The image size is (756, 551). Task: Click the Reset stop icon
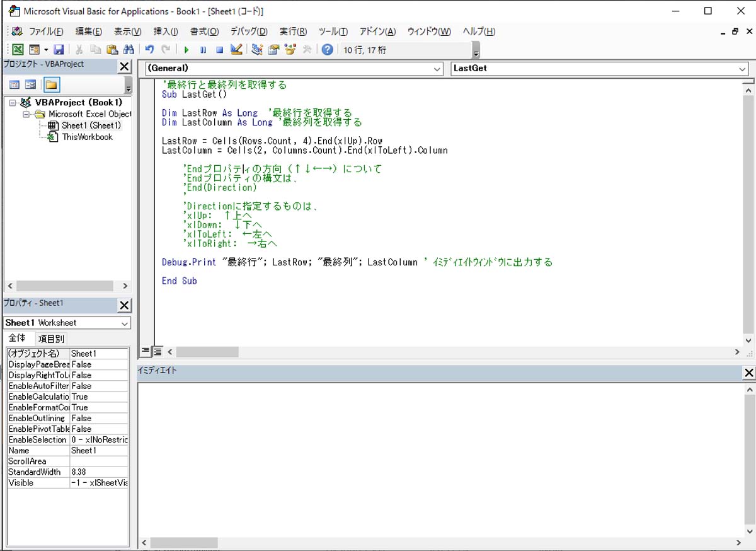219,50
